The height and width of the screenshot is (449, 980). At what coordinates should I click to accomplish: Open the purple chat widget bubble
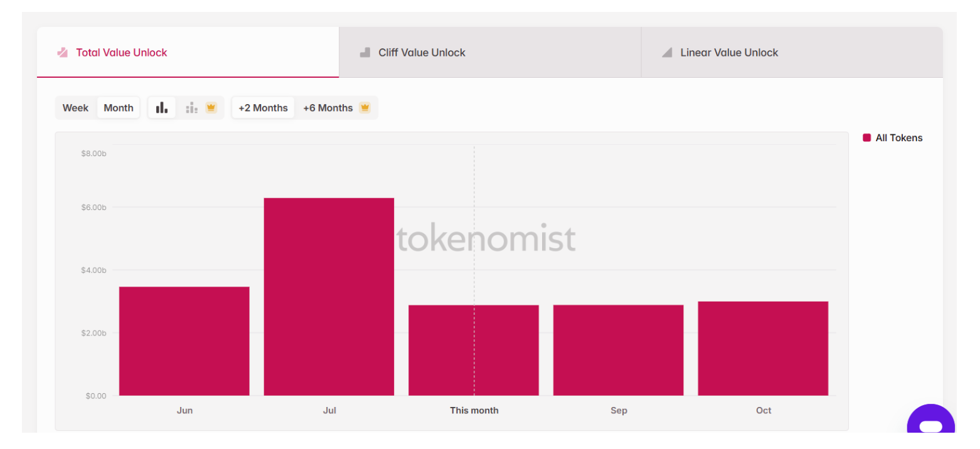[931, 425]
